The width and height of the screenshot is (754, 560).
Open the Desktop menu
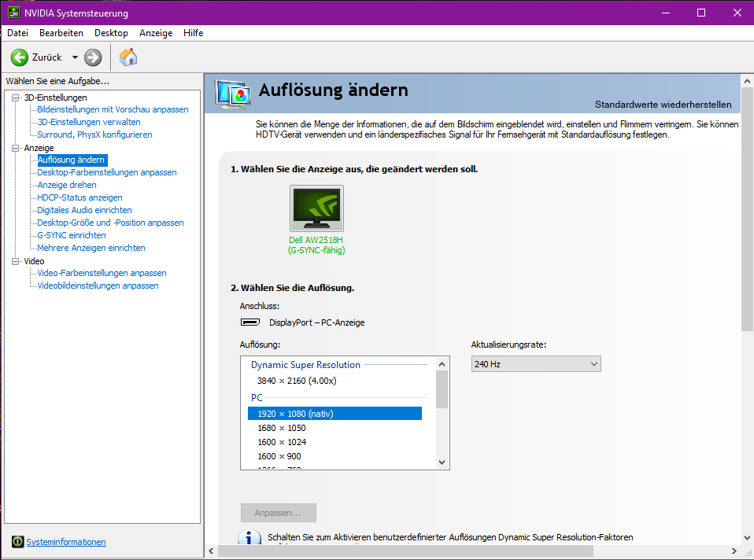111,33
